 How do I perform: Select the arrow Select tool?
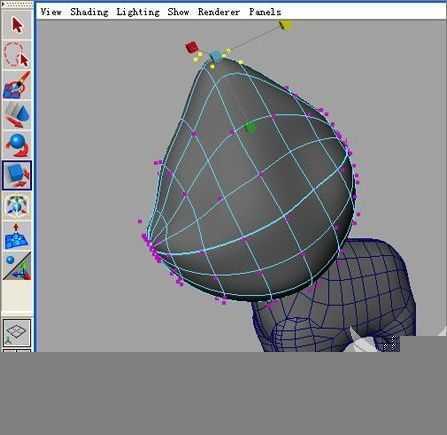coord(17,25)
